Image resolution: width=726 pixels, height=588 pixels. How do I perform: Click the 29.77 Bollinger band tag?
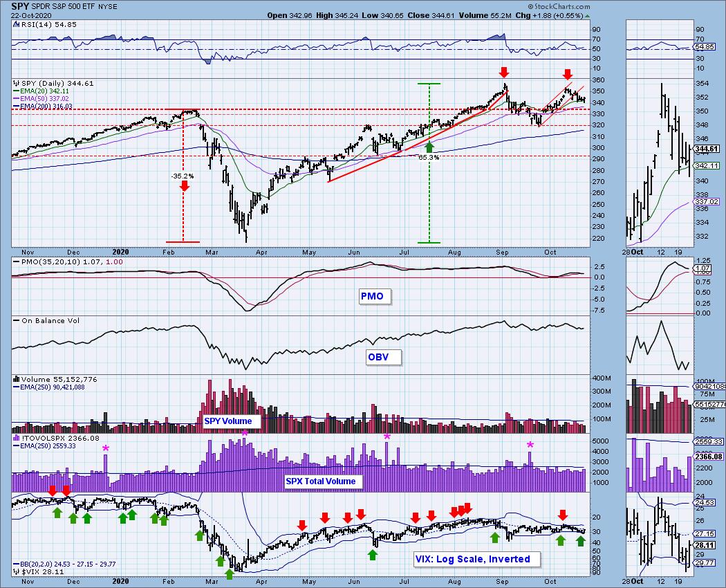tap(705, 563)
